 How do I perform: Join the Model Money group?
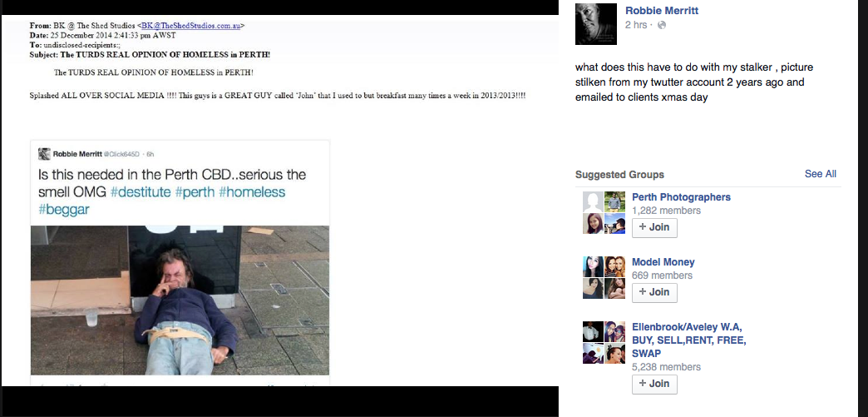tap(654, 292)
